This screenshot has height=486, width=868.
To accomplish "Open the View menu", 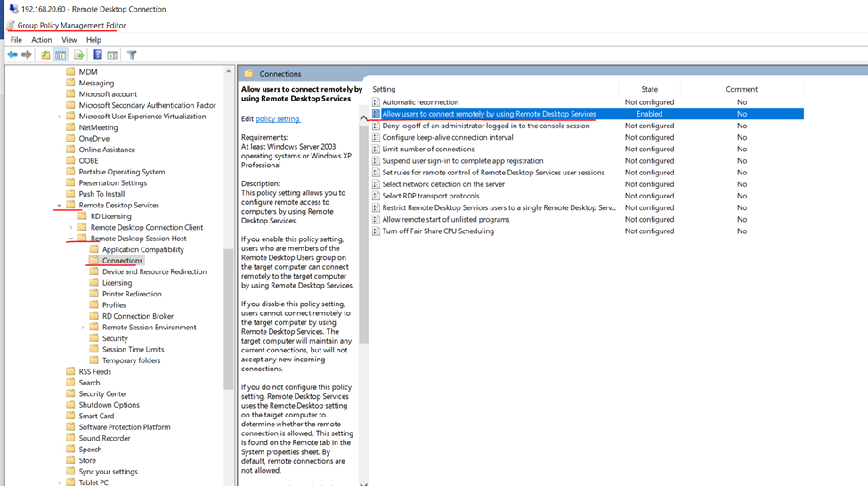I will (x=69, y=40).
